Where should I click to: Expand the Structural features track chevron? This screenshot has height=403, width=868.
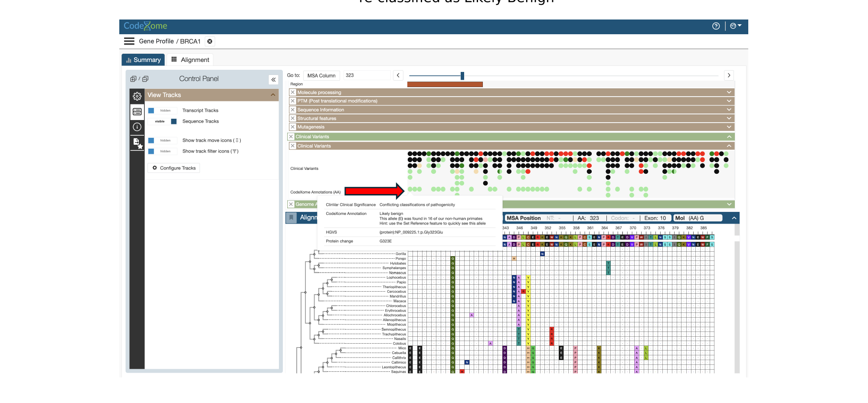pyautogui.click(x=729, y=118)
